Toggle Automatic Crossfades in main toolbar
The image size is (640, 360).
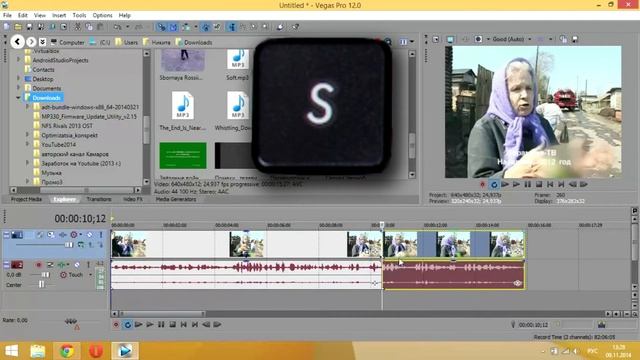click(x=173, y=27)
